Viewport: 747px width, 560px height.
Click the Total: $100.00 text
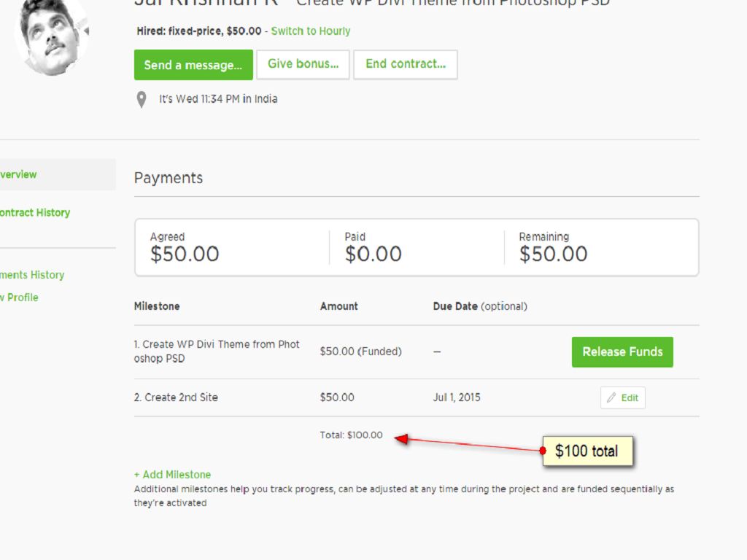pos(351,435)
